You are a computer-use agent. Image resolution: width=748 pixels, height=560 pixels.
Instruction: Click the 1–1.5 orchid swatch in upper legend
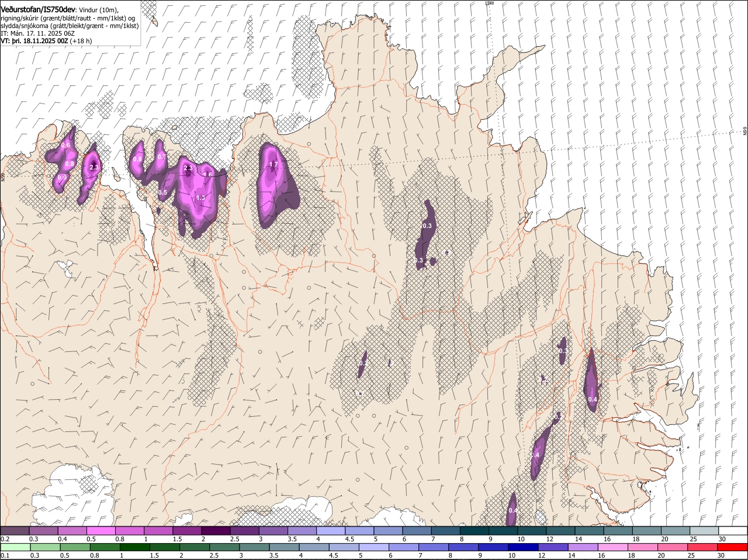click(158, 531)
